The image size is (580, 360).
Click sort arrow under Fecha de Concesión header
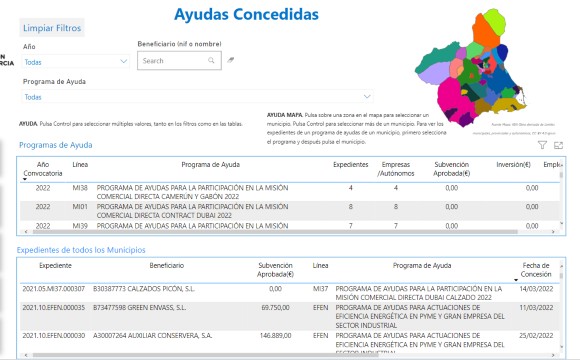516,280
